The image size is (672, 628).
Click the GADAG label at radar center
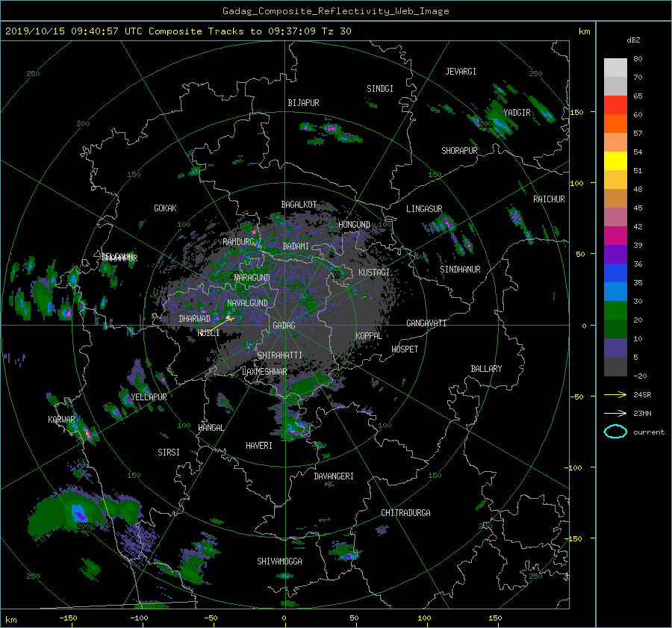pos(284,326)
